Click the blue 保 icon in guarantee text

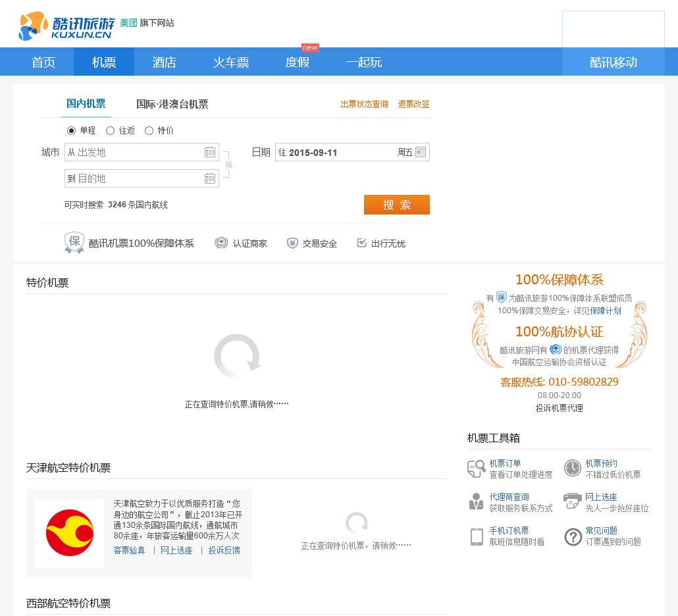tap(501, 297)
